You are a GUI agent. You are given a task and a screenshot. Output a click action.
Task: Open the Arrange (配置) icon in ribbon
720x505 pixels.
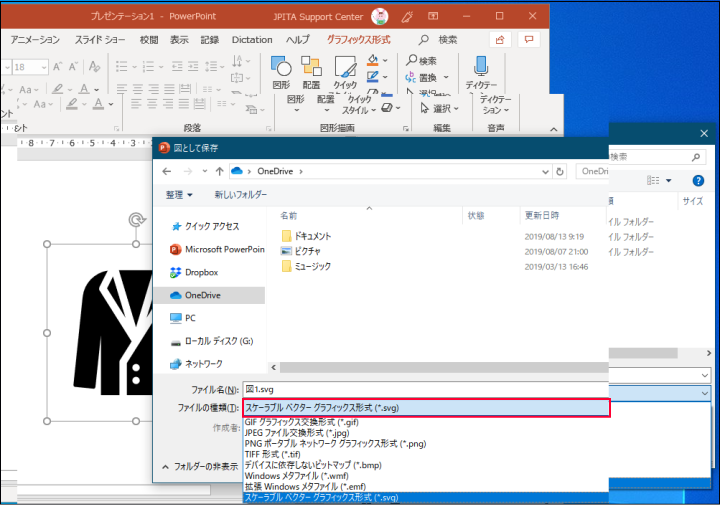(311, 66)
